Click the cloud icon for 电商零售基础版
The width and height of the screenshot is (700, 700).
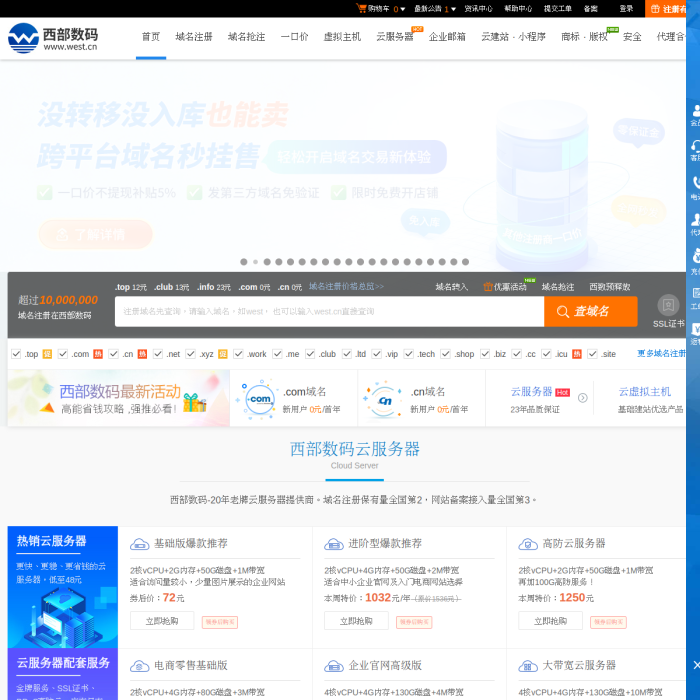coord(139,666)
